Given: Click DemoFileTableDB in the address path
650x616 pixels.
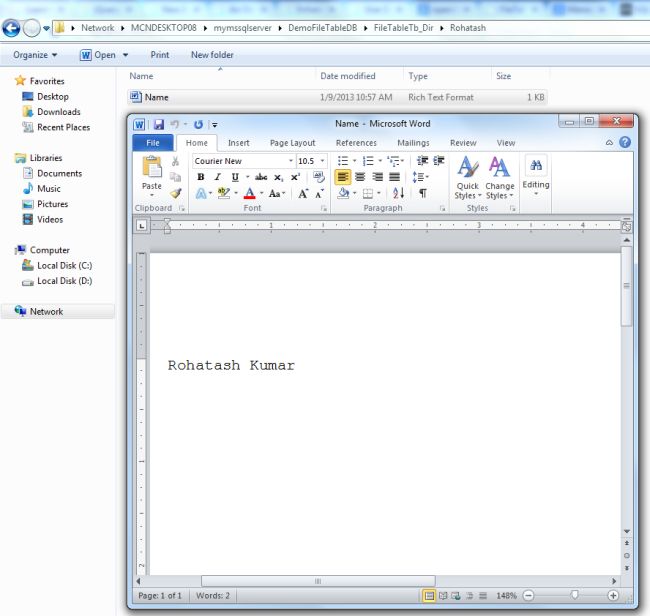Looking at the screenshot, I should point(323,28).
